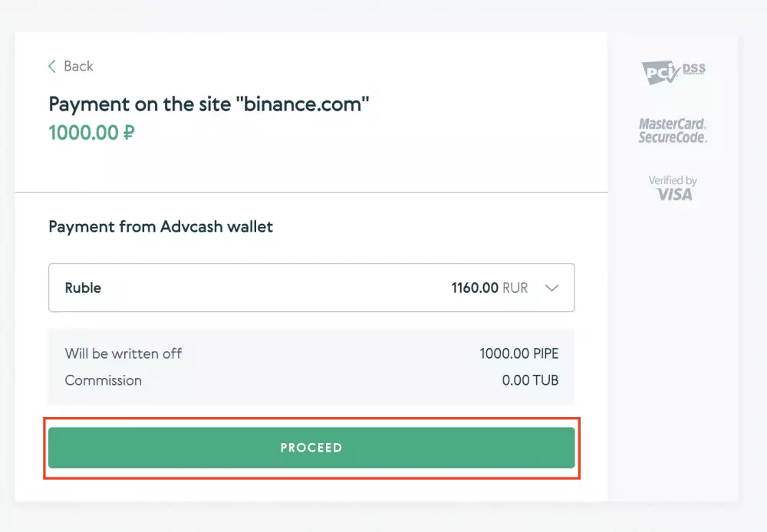Screen dimensions: 767x532
Task: Click the dropdown chevron next to RUR amount
Action: pyautogui.click(x=551, y=287)
